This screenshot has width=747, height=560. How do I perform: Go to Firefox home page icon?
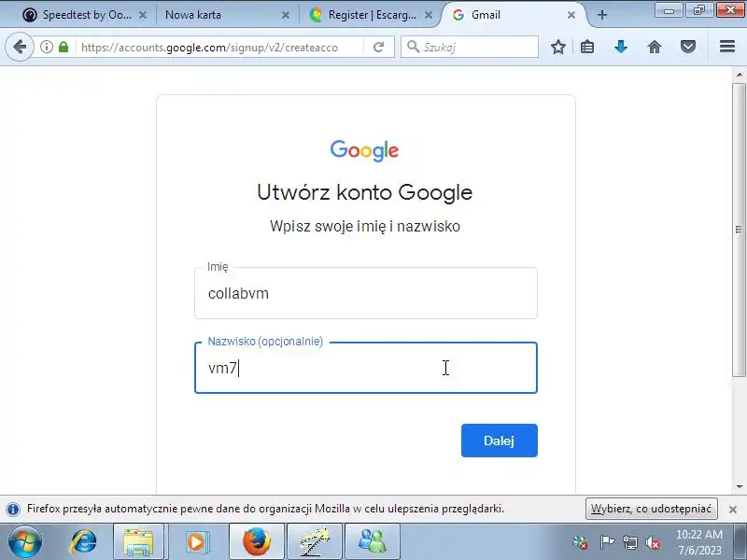point(655,47)
